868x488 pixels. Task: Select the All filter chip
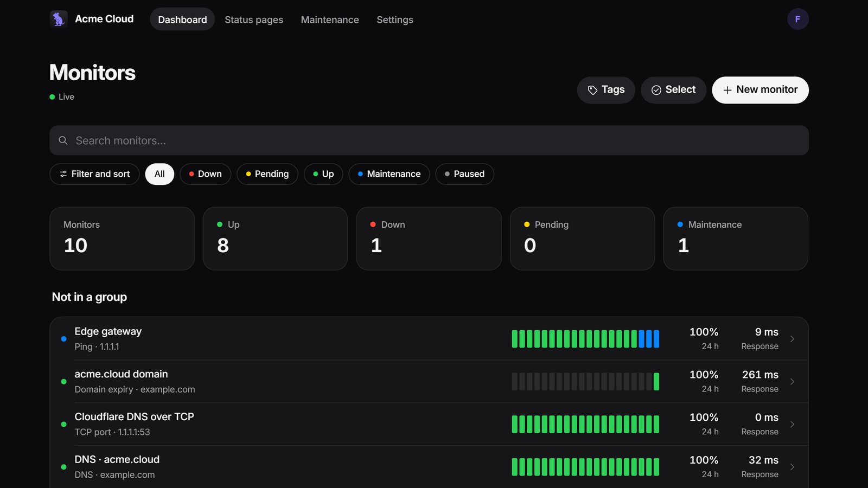coord(159,174)
